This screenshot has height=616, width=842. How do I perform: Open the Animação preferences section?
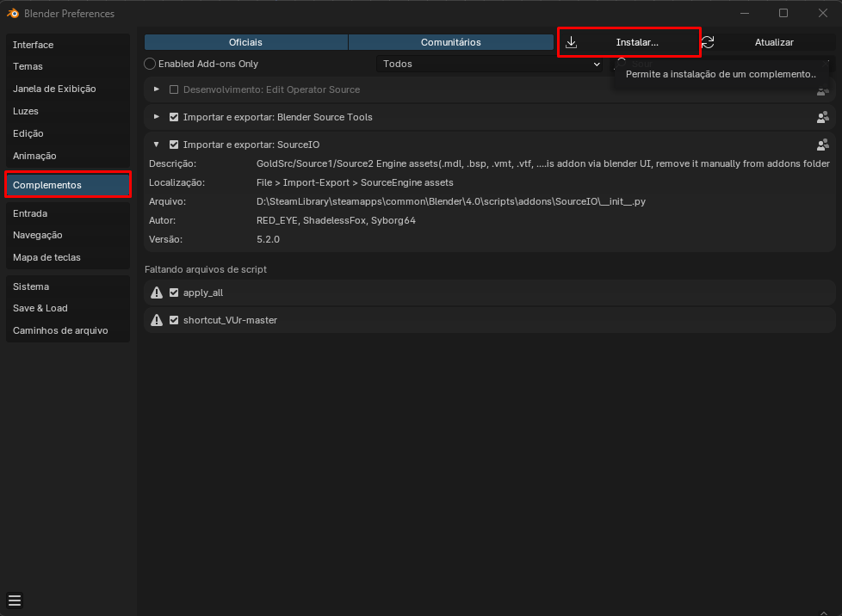tap(68, 156)
